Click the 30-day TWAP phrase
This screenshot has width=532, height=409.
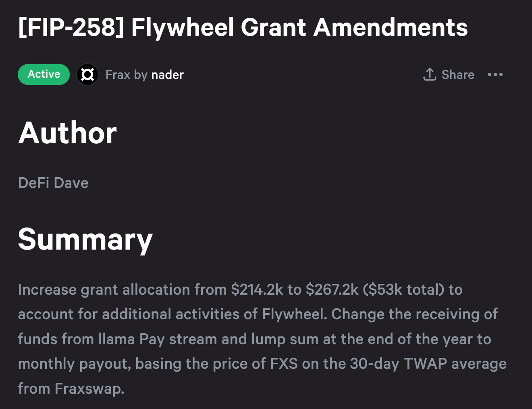[x=398, y=364]
